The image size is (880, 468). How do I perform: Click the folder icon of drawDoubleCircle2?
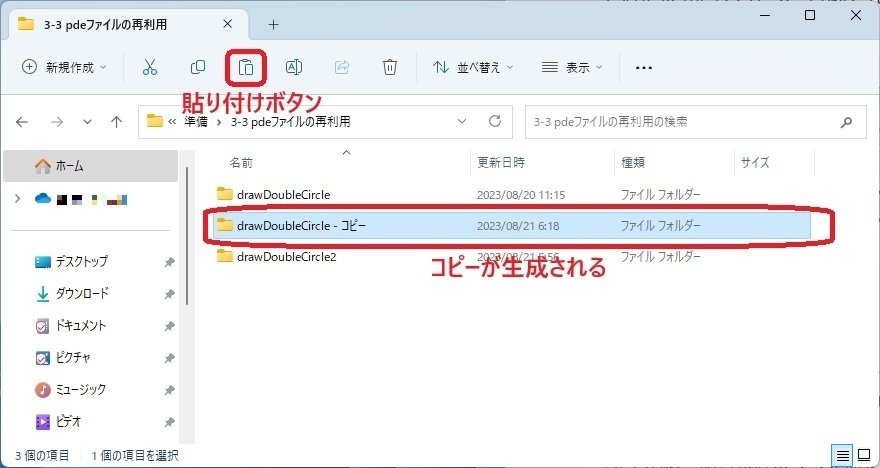pyautogui.click(x=224, y=257)
